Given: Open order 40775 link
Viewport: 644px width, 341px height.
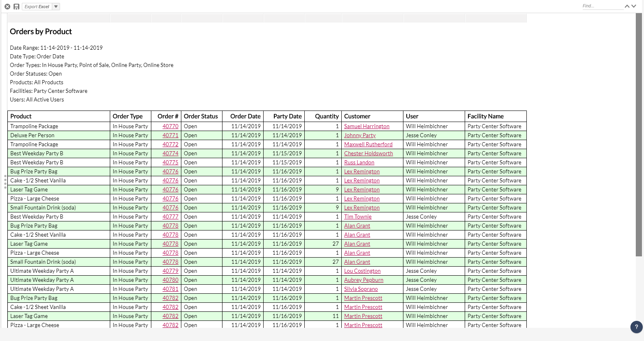Looking at the screenshot, I should (x=170, y=162).
